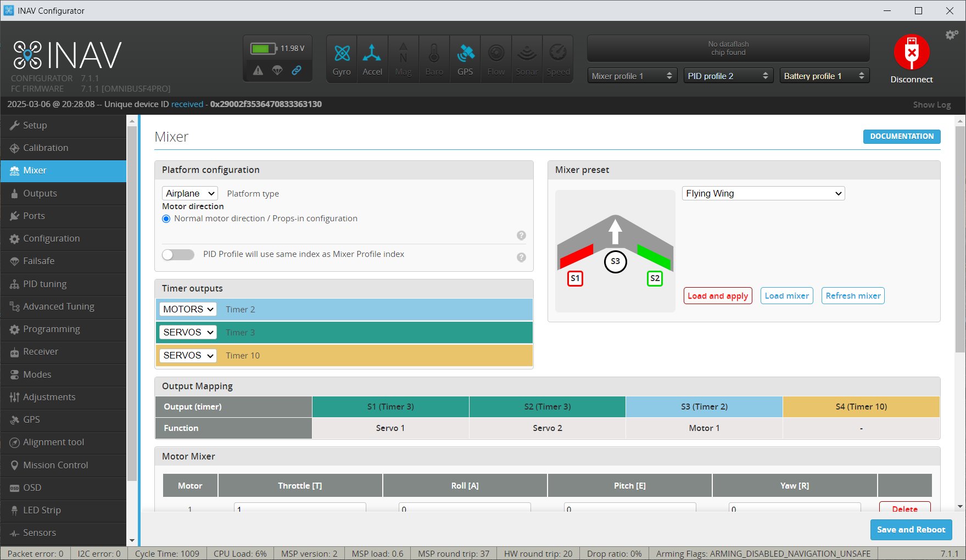Go to the PID tuning tab

tap(44, 284)
